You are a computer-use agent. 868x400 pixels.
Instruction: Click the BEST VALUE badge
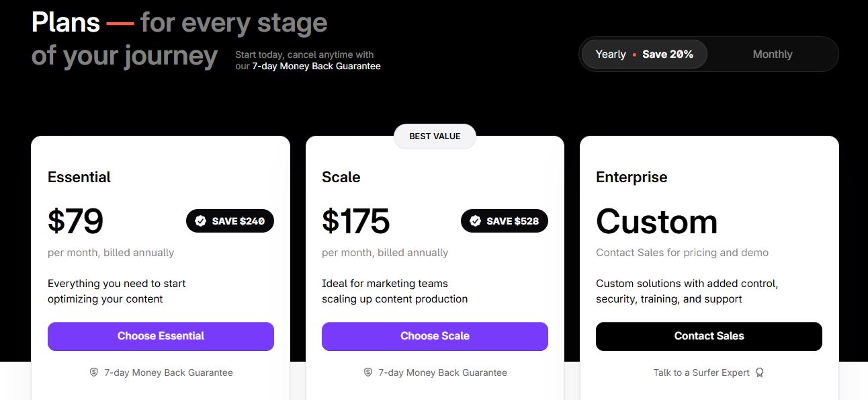(435, 136)
